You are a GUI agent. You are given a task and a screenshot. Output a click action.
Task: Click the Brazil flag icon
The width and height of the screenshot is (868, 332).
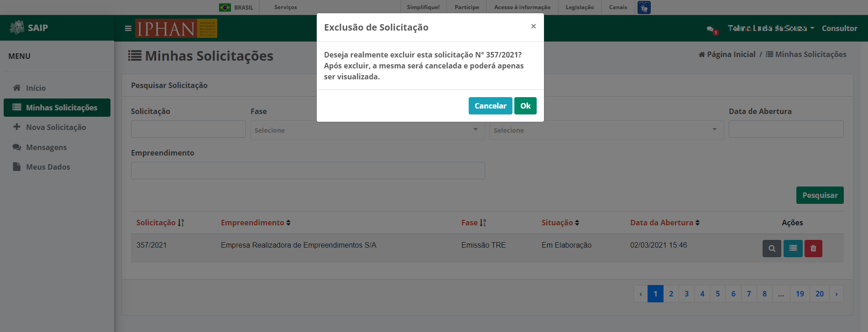[225, 7]
